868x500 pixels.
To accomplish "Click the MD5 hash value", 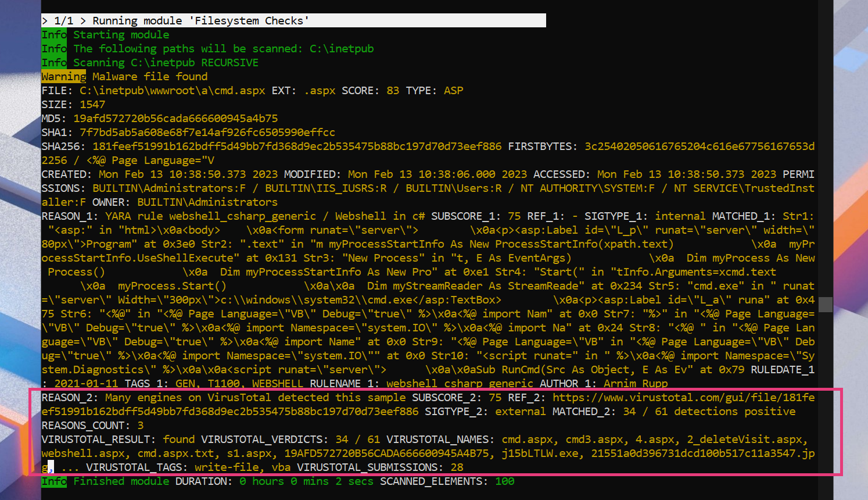I will [175, 119].
